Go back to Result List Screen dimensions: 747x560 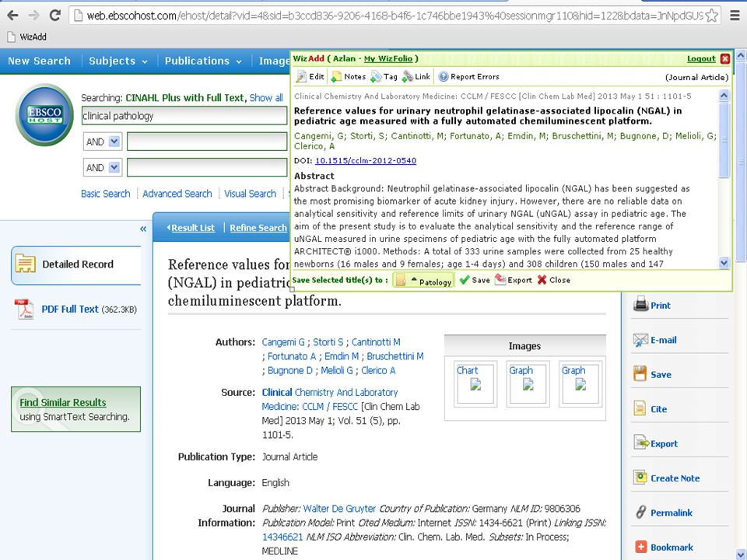192,228
